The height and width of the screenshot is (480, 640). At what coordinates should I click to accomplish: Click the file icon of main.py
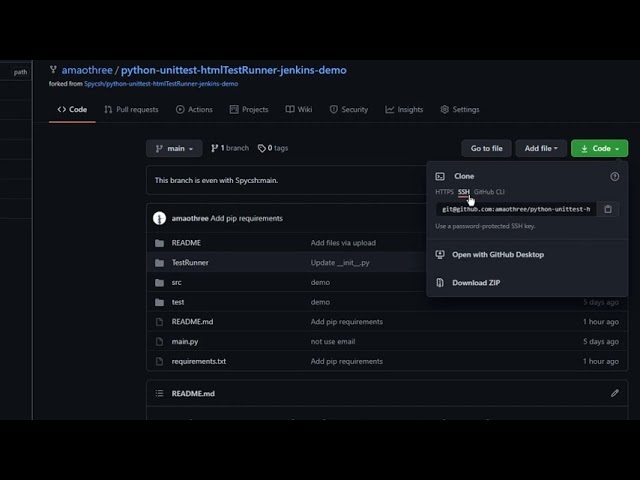tap(159, 341)
